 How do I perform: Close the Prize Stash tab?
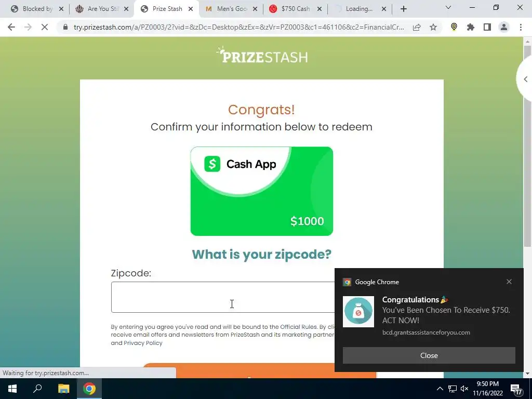[191, 9]
